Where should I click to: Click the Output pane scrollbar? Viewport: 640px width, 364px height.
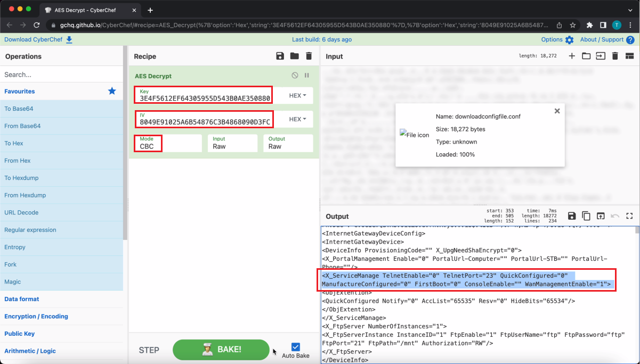pyautogui.click(x=637, y=230)
